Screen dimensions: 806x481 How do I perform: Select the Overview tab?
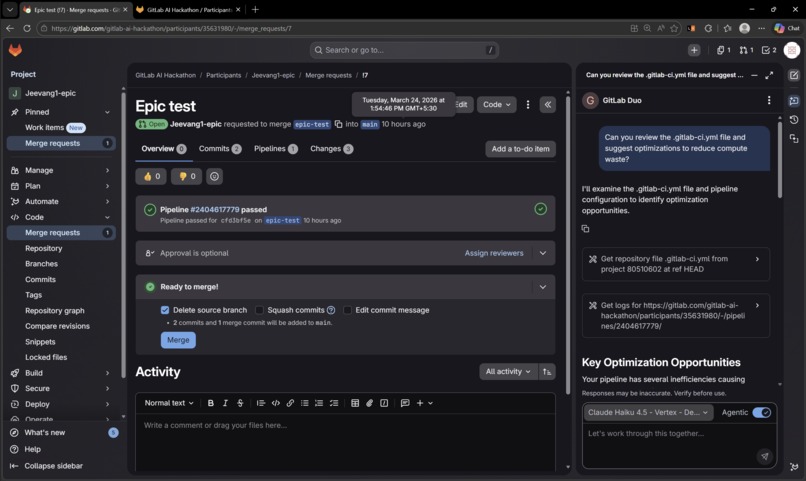point(163,149)
